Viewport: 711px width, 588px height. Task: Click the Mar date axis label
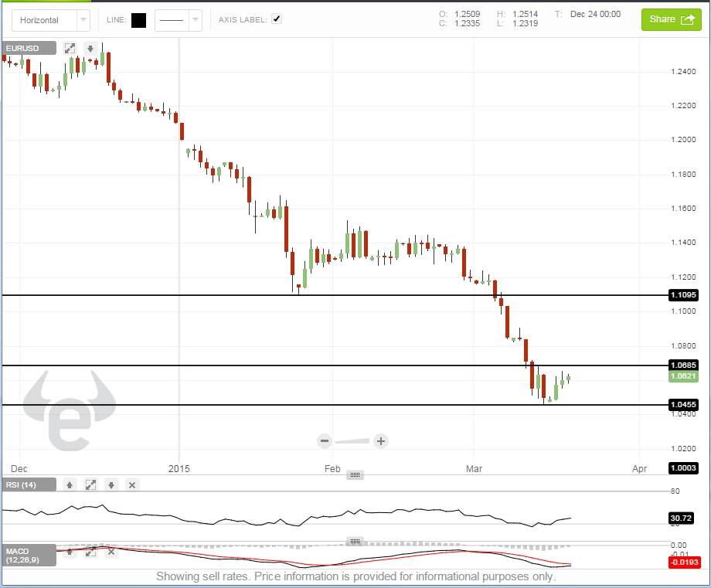click(475, 469)
